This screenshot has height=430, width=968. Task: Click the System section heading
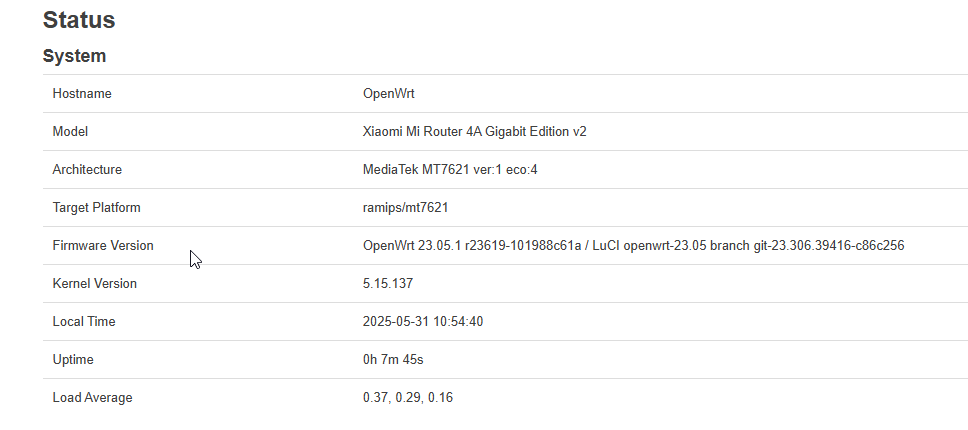pos(74,56)
